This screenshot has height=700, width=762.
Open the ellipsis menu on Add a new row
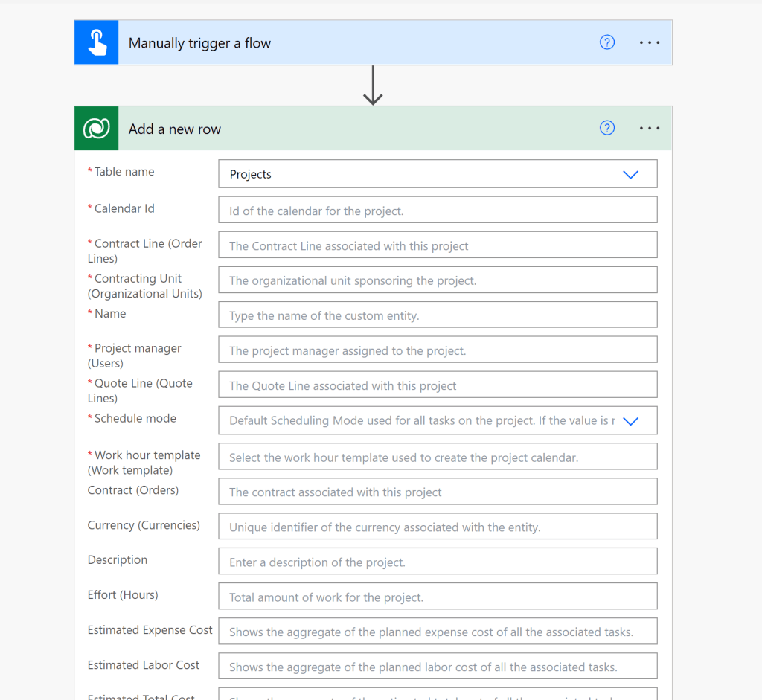[649, 129]
